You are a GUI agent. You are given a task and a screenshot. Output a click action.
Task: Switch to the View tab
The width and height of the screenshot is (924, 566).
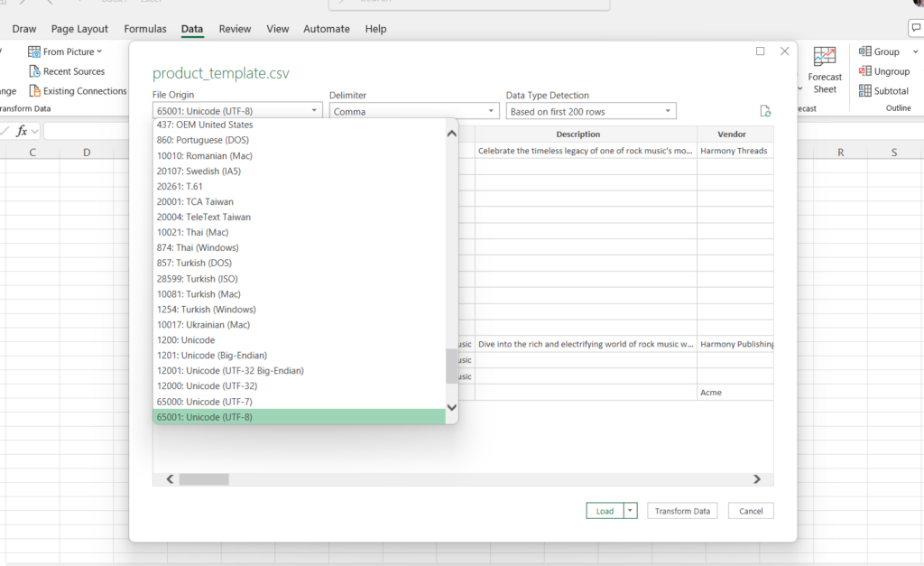[x=278, y=29]
